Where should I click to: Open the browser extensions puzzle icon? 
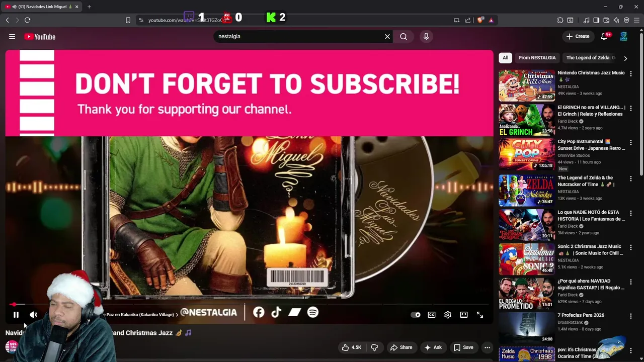pos(560,20)
